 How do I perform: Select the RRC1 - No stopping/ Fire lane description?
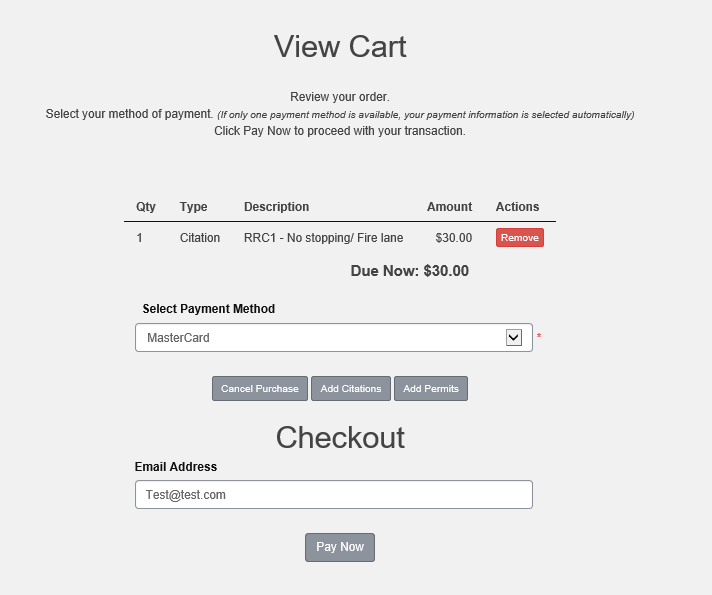[x=323, y=238]
